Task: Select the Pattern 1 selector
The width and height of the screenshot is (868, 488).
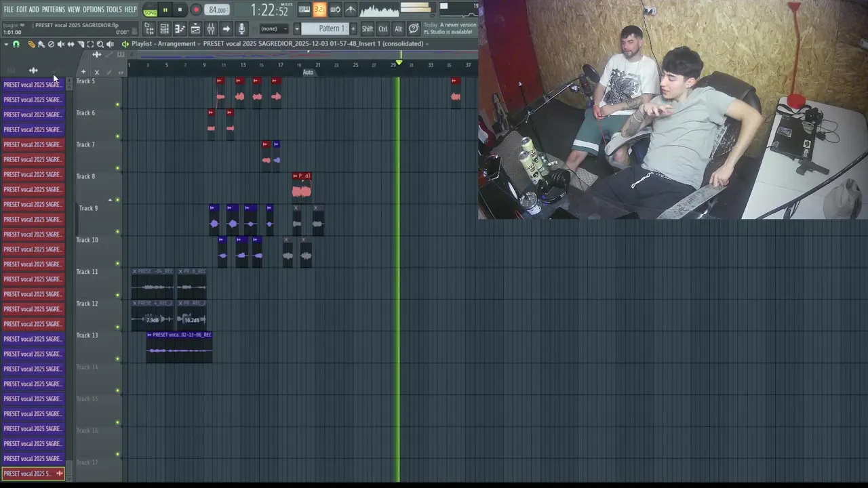Action: click(324, 28)
